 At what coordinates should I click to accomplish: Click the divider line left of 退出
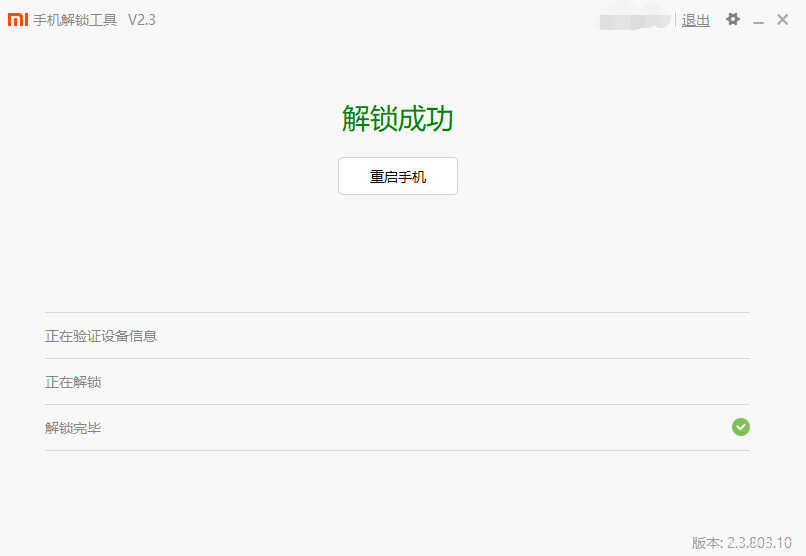(675, 21)
